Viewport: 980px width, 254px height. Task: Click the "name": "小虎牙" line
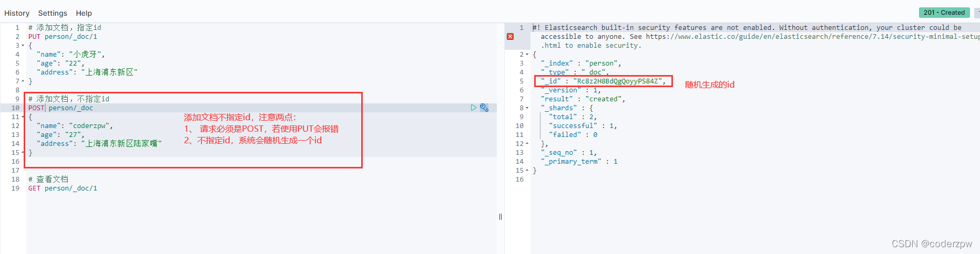(x=70, y=55)
